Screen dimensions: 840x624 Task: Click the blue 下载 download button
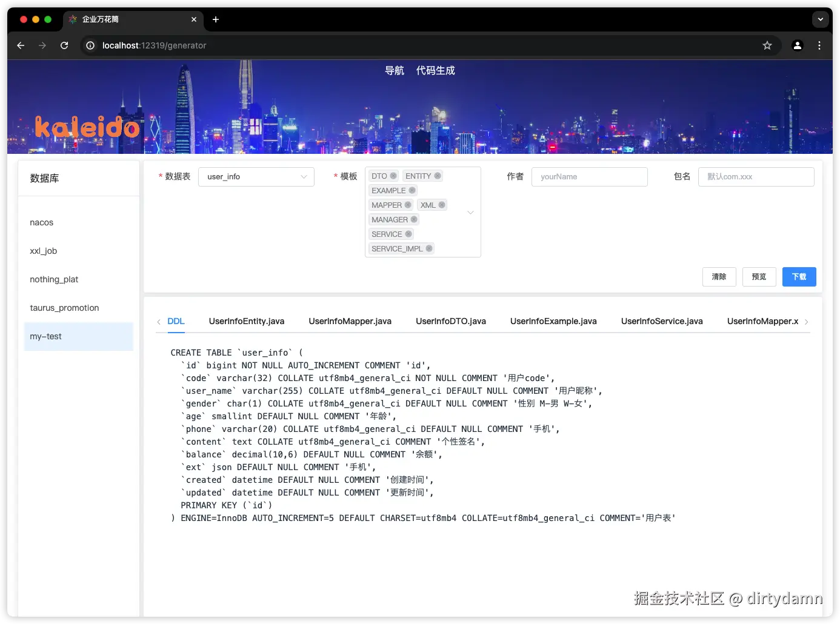(799, 277)
